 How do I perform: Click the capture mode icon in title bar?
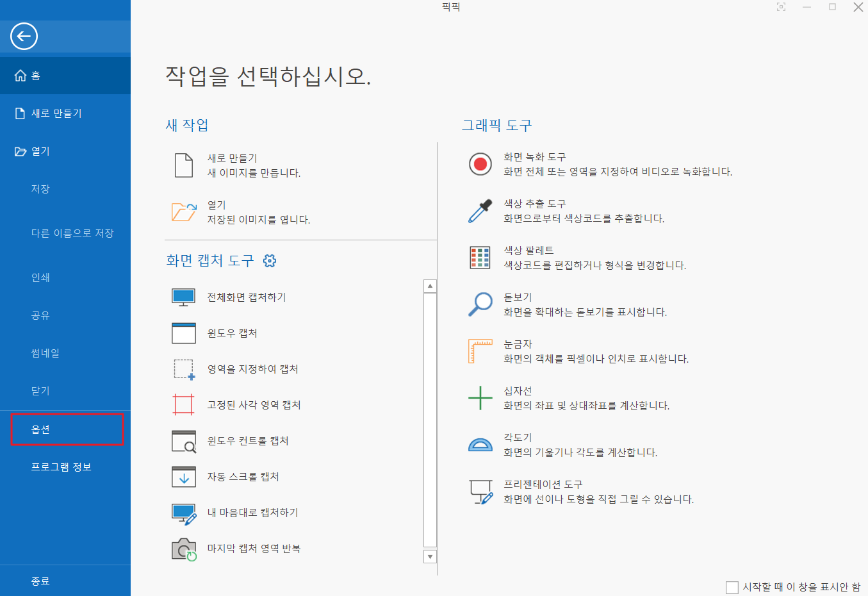click(782, 7)
